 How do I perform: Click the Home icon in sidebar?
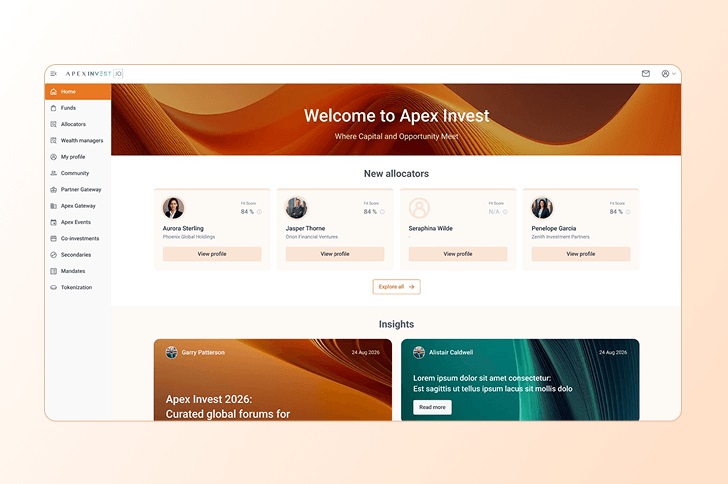53,92
